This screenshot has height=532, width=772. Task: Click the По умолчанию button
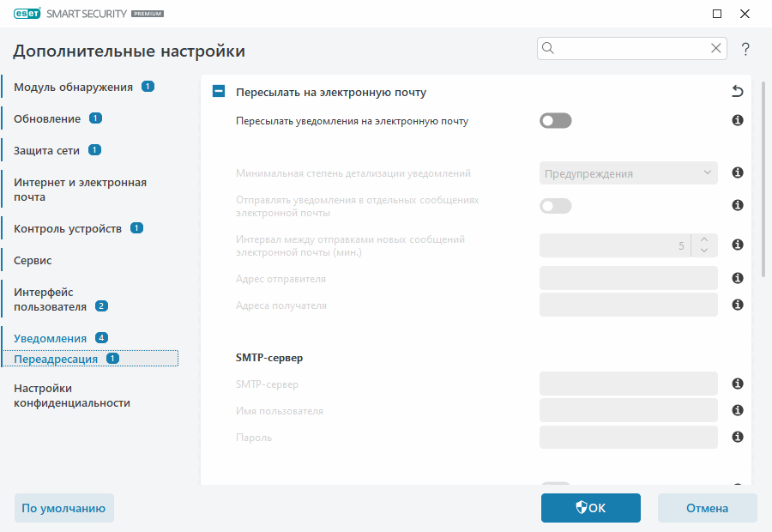point(63,508)
